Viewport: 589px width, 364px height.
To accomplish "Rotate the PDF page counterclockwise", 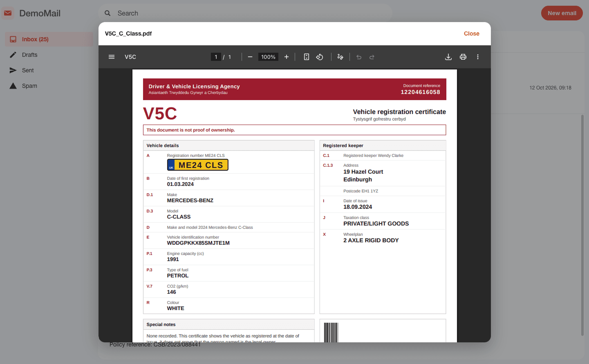I will point(320,57).
